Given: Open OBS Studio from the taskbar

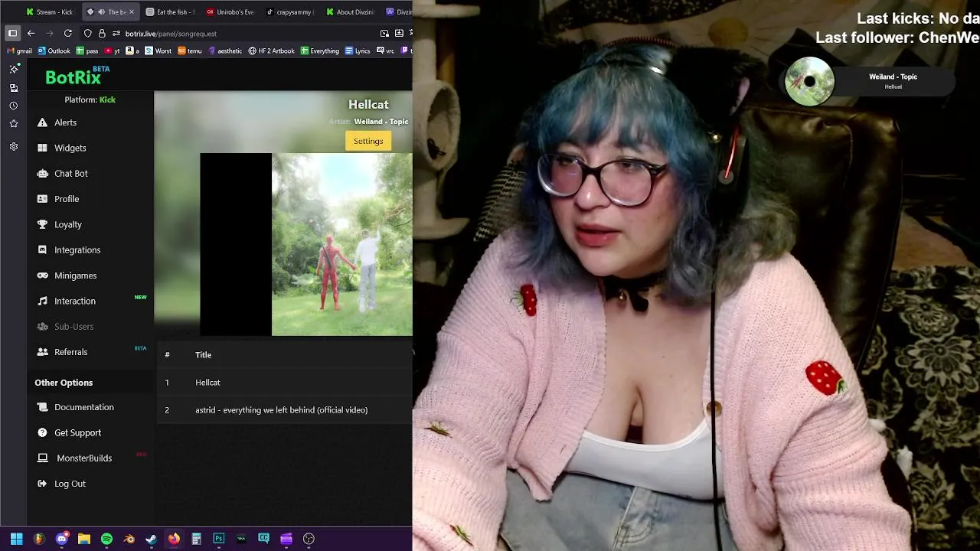Looking at the screenshot, I should coord(309,539).
